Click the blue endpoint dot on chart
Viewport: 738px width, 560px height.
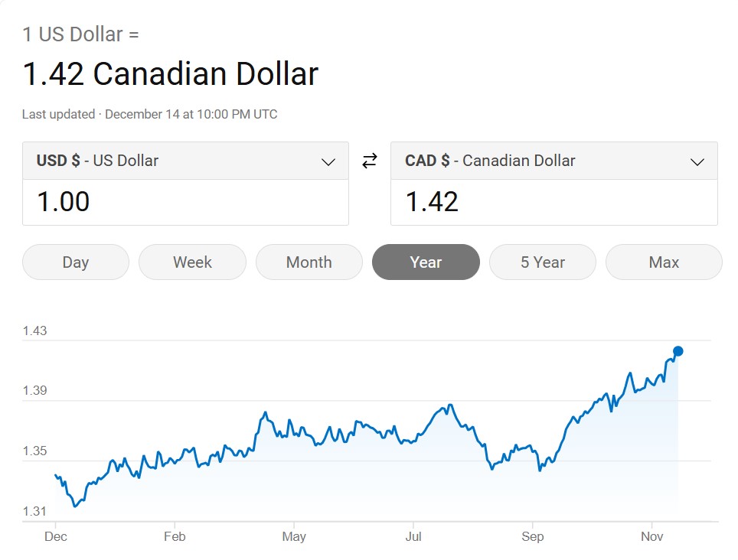[678, 351]
